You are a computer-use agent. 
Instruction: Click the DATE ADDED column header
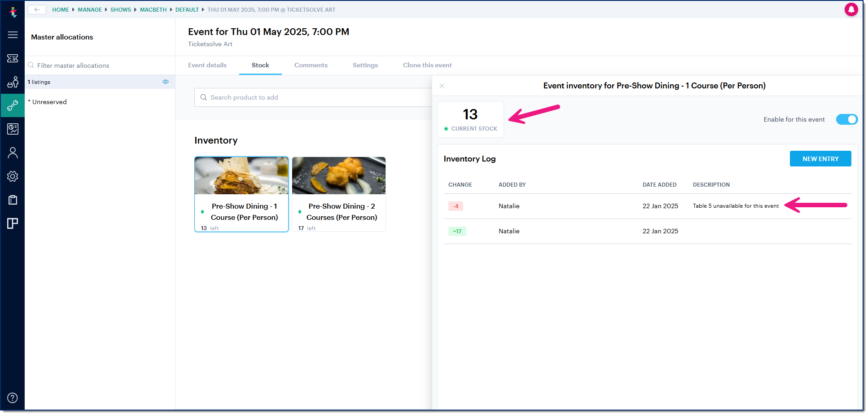659,185
